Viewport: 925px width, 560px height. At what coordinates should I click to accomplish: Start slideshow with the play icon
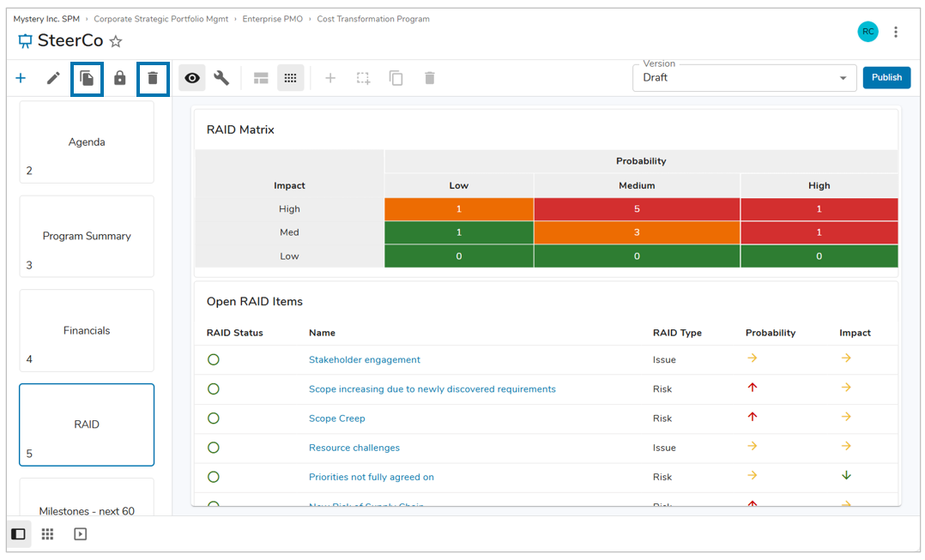click(80, 534)
